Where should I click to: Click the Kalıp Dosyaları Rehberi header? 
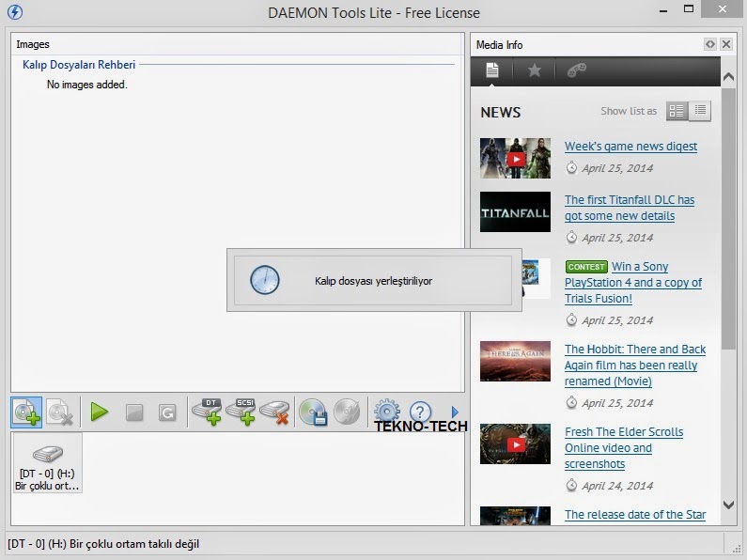(79, 65)
